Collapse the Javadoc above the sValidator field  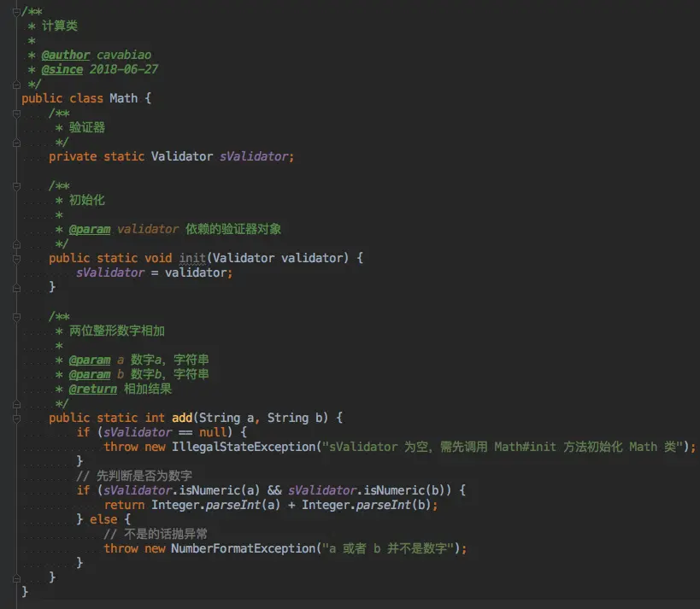[x=15, y=113]
